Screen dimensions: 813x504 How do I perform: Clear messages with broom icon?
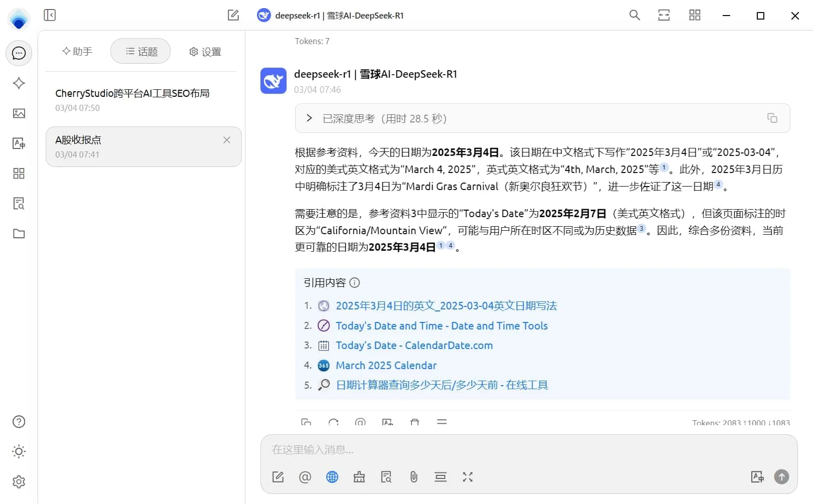(359, 477)
